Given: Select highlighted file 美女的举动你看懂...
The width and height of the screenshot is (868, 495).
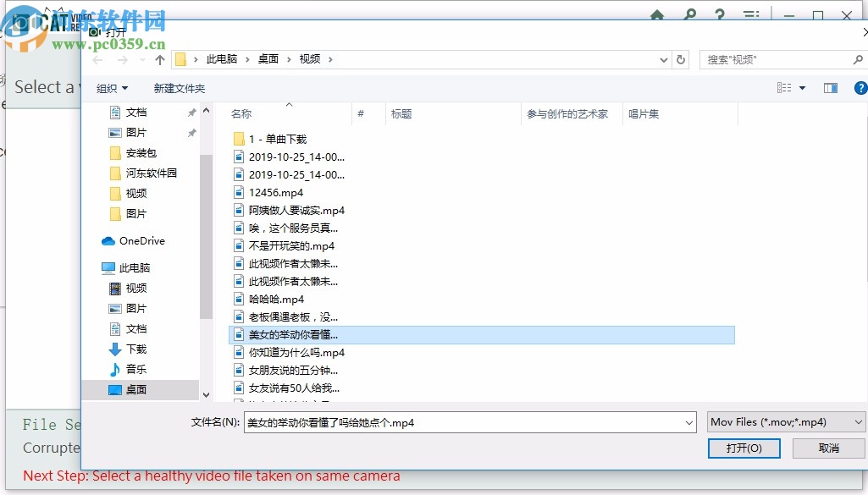Looking at the screenshot, I should tap(482, 335).
